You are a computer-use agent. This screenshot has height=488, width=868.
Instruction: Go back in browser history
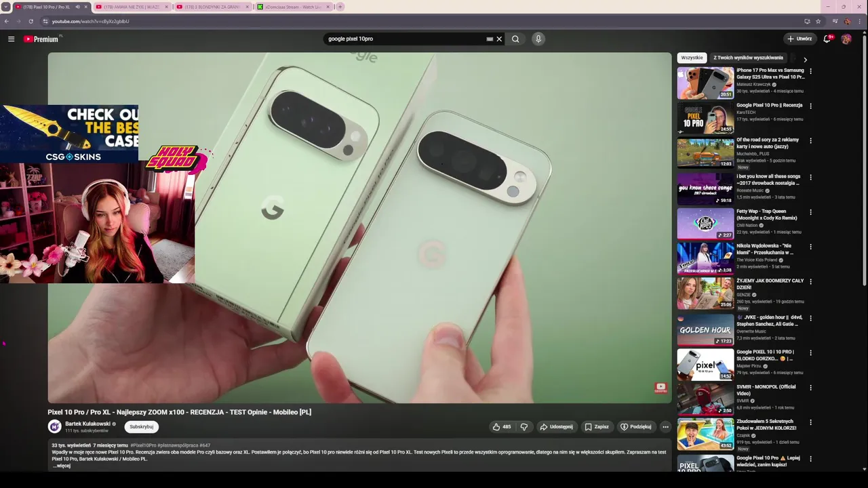7,21
